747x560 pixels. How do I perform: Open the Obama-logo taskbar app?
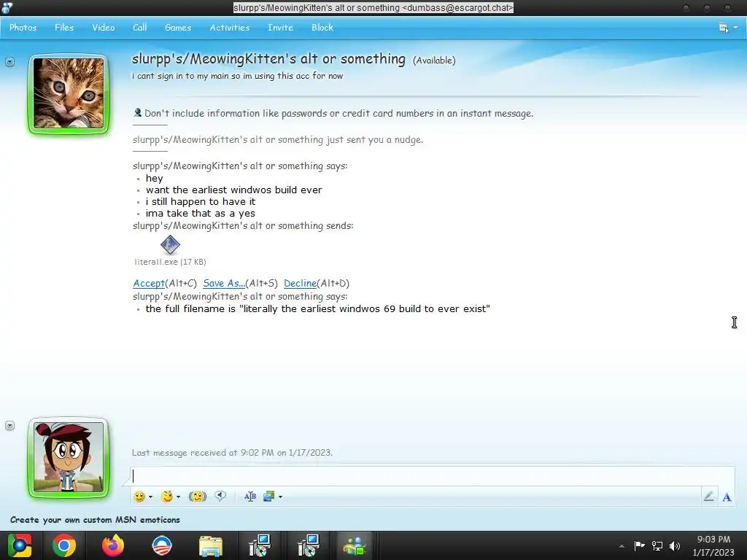click(x=161, y=545)
